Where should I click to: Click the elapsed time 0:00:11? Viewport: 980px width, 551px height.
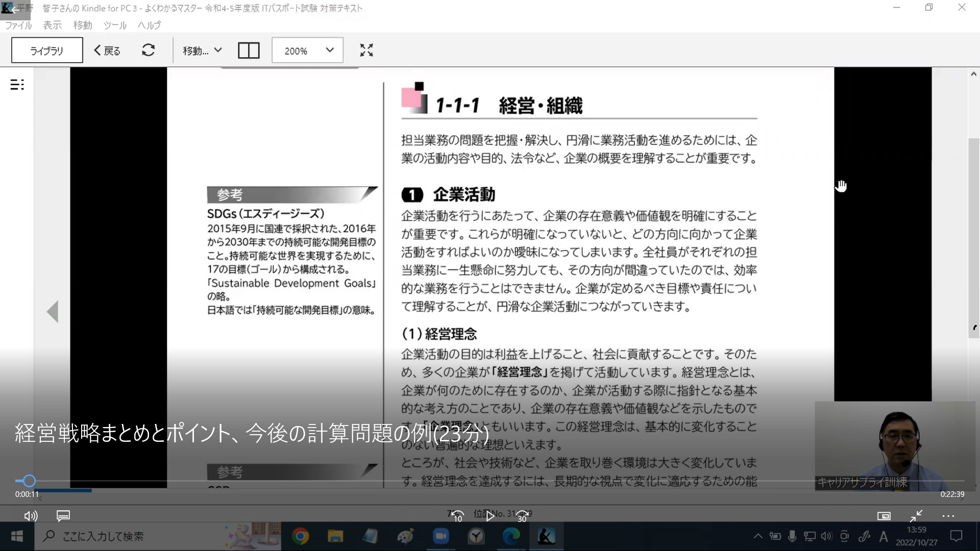27,494
